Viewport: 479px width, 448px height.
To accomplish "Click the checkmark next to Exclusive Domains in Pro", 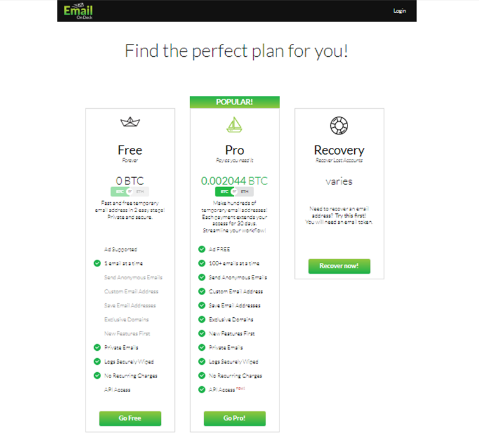I will [202, 320].
